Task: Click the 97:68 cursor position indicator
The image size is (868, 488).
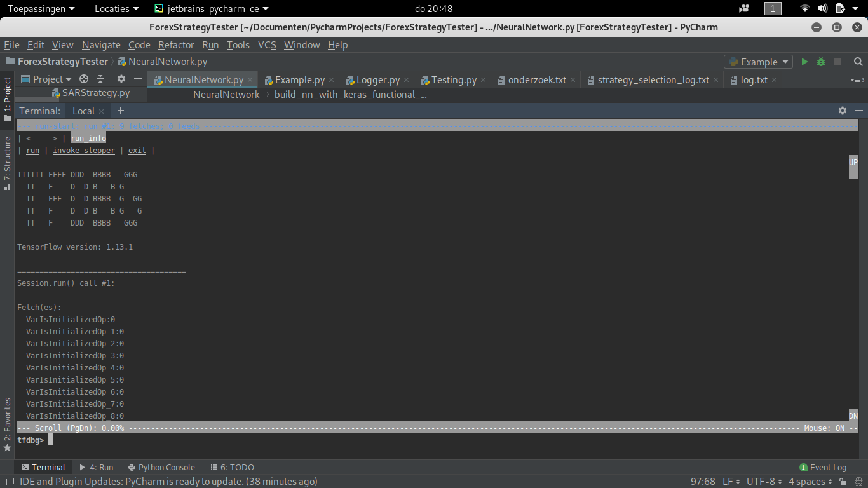Action: [x=703, y=482]
